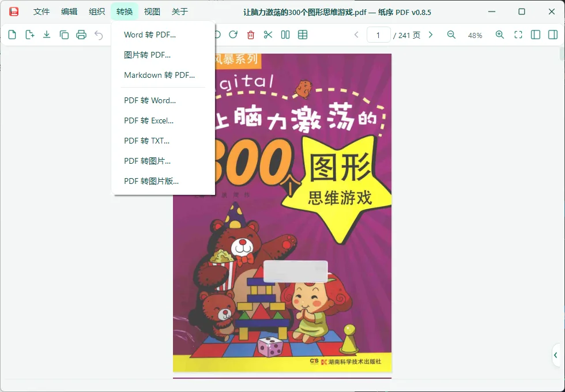Click the PDF cover page image

[x=282, y=213]
